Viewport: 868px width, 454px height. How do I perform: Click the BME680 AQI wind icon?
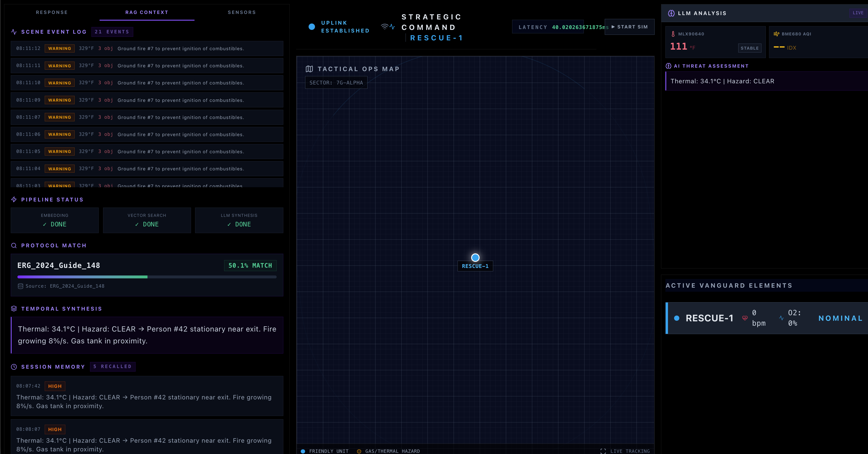[776, 34]
